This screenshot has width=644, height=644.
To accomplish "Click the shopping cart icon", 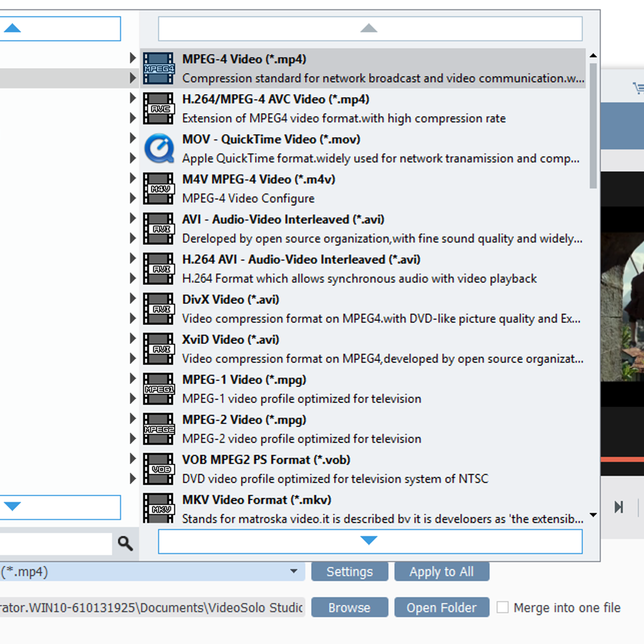I will (x=639, y=88).
